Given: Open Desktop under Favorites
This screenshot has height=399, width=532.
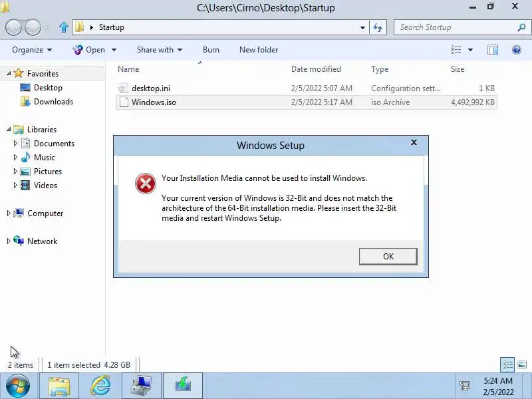Looking at the screenshot, I should point(48,88).
